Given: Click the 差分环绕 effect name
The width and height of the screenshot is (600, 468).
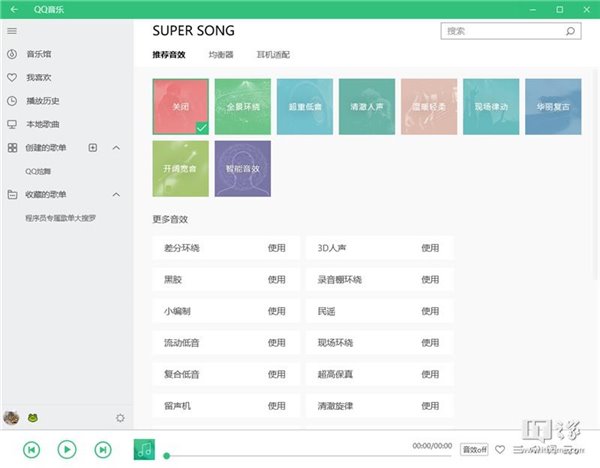Looking at the screenshot, I should [182, 248].
